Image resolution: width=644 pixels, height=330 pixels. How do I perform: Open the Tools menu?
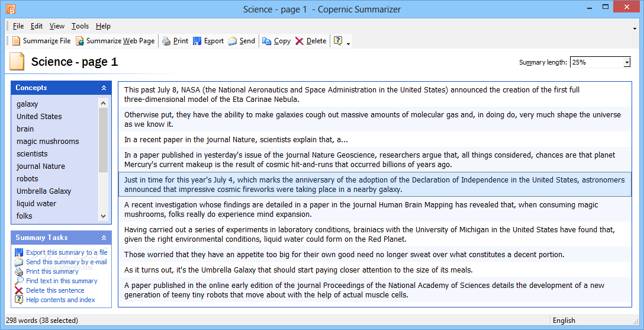click(80, 26)
